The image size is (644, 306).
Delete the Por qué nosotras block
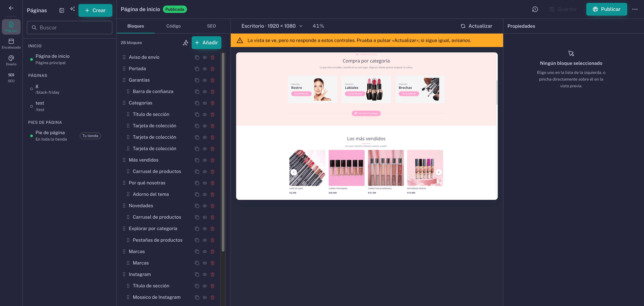(212, 183)
